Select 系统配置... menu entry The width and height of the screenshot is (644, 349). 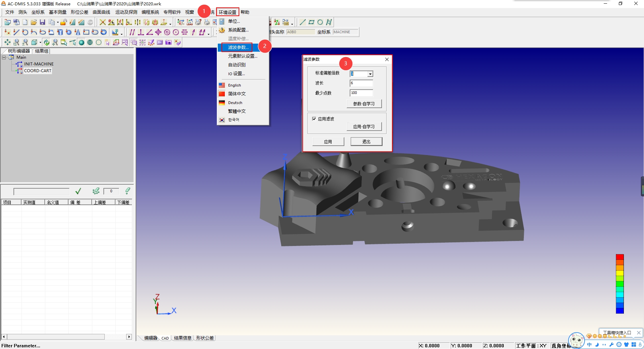click(x=238, y=30)
